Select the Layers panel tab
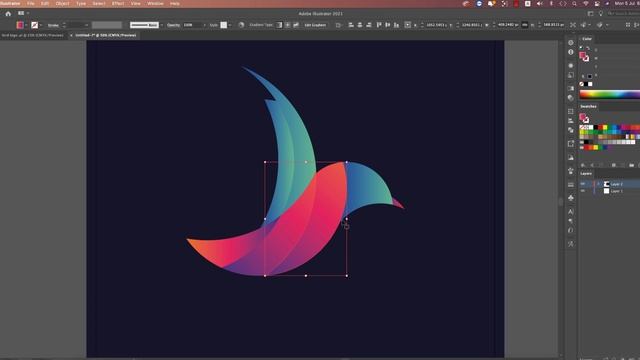Screen dimensions: 640x360 pos(586,173)
